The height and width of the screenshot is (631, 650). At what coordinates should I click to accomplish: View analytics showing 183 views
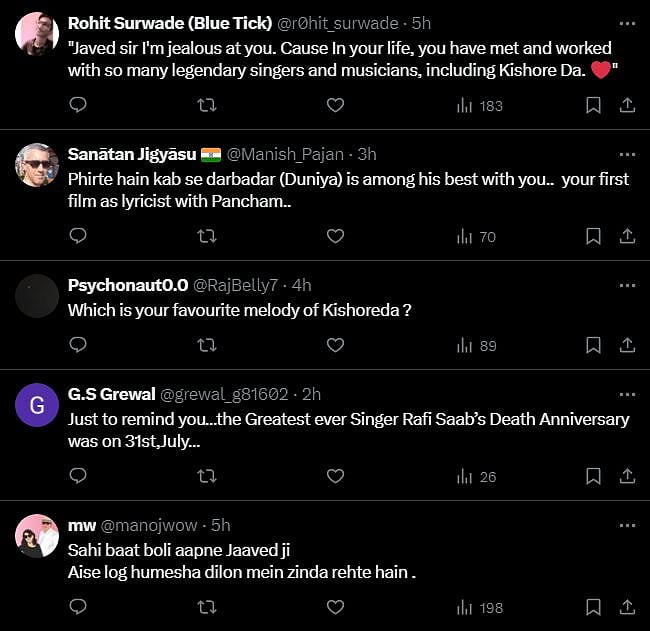pos(479,105)
